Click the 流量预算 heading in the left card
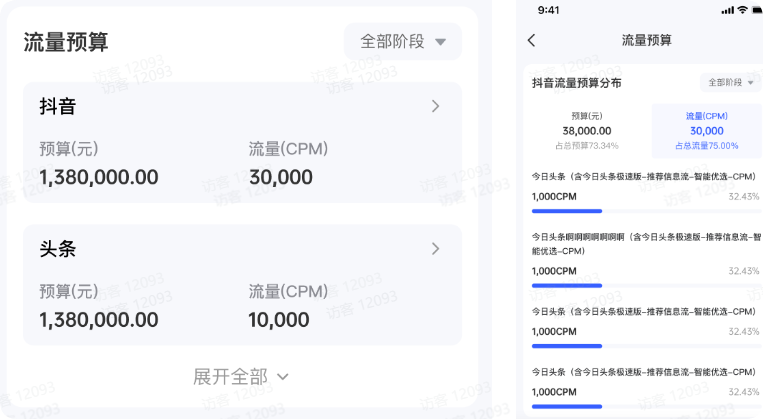763x419 pixels. [66, 42]
